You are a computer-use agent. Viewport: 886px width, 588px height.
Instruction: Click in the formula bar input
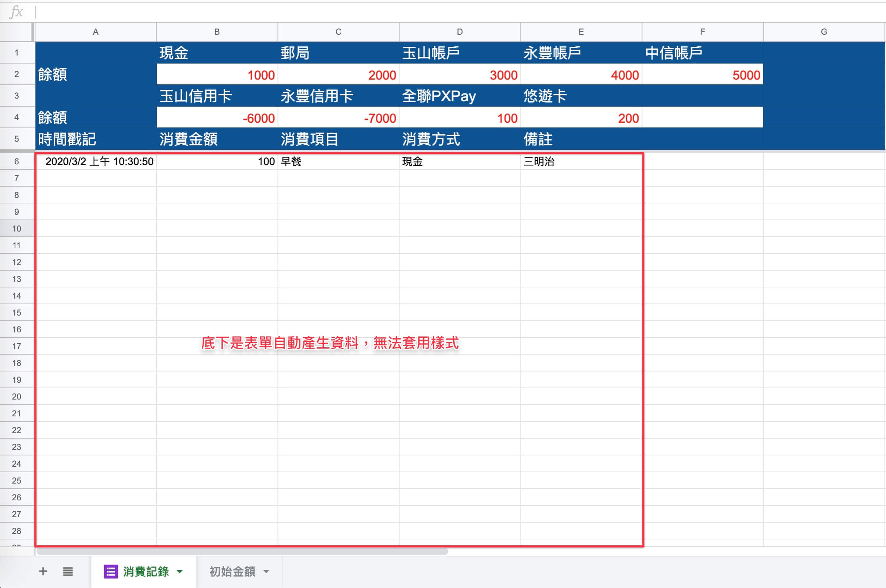[461, 12]
